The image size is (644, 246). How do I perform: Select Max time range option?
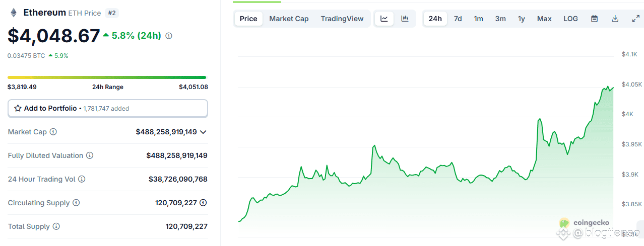pos(544,19)
